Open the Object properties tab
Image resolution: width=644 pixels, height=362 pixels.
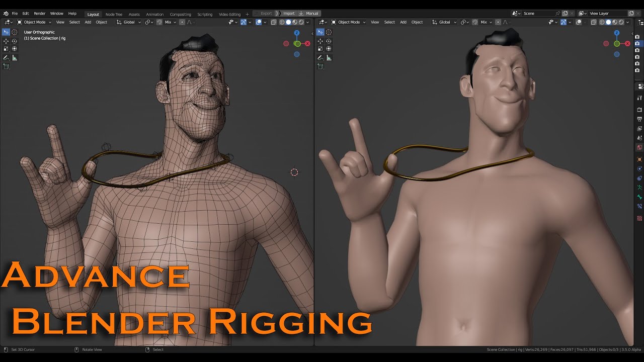640,159
